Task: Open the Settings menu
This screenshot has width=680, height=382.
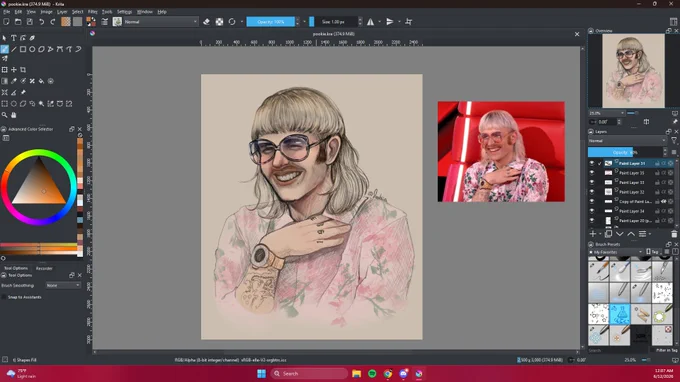Action: pyautogui.click(x=124, y=12)
